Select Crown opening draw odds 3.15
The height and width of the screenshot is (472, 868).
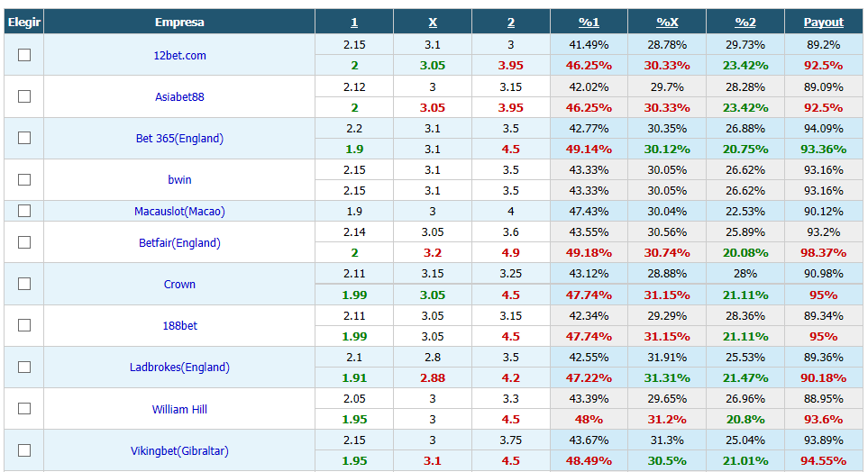[433, 274]
